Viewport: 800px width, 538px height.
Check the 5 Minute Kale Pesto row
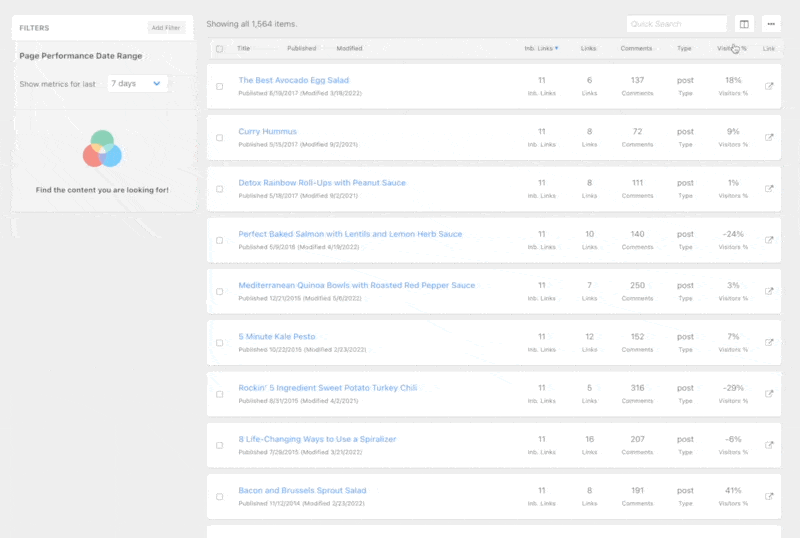[219, 343]
